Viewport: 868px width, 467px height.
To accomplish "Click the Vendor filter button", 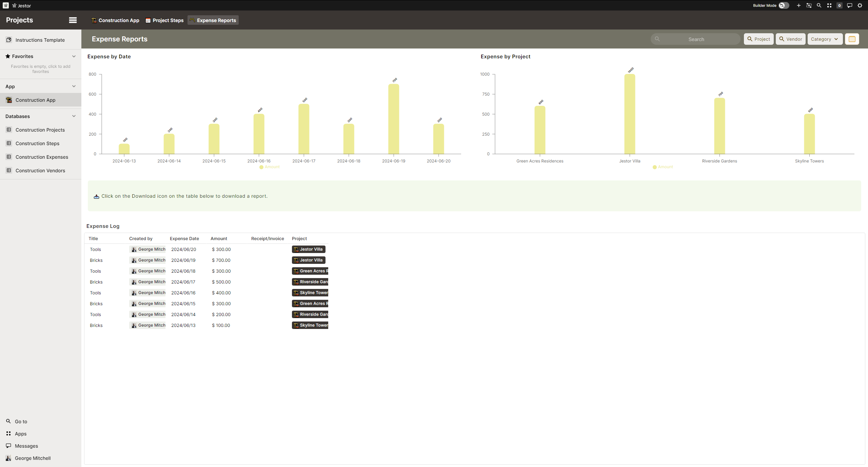I will [x=790, y=39].
